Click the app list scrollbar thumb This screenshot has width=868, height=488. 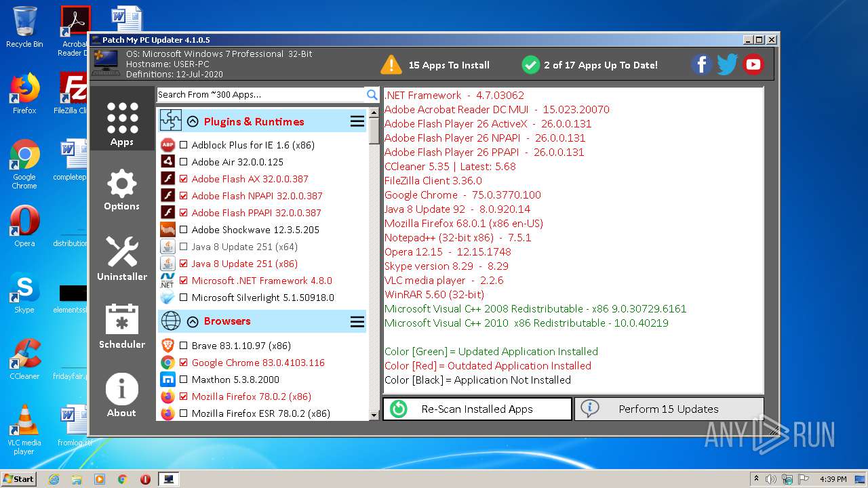tap(374, 131)
